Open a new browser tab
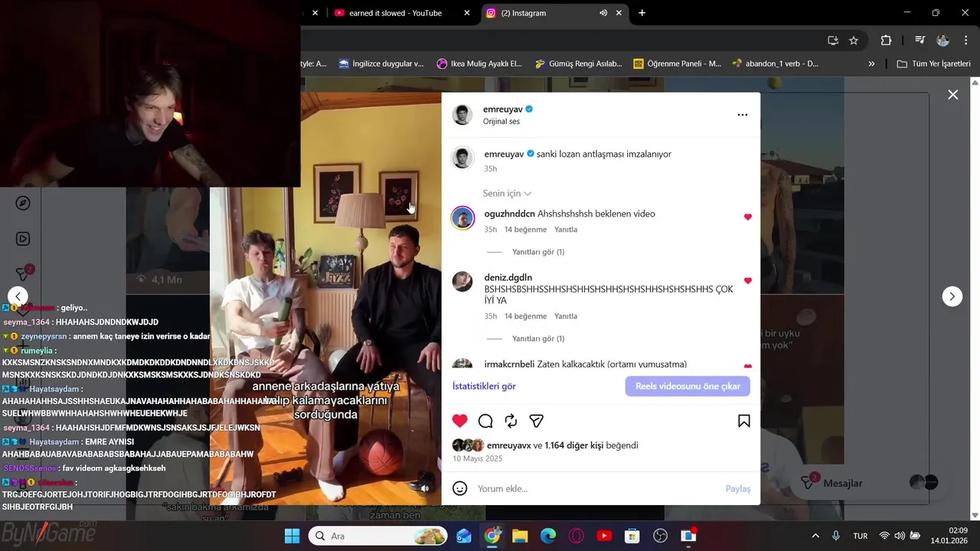 pyautogui.click(x=642, y=13)
